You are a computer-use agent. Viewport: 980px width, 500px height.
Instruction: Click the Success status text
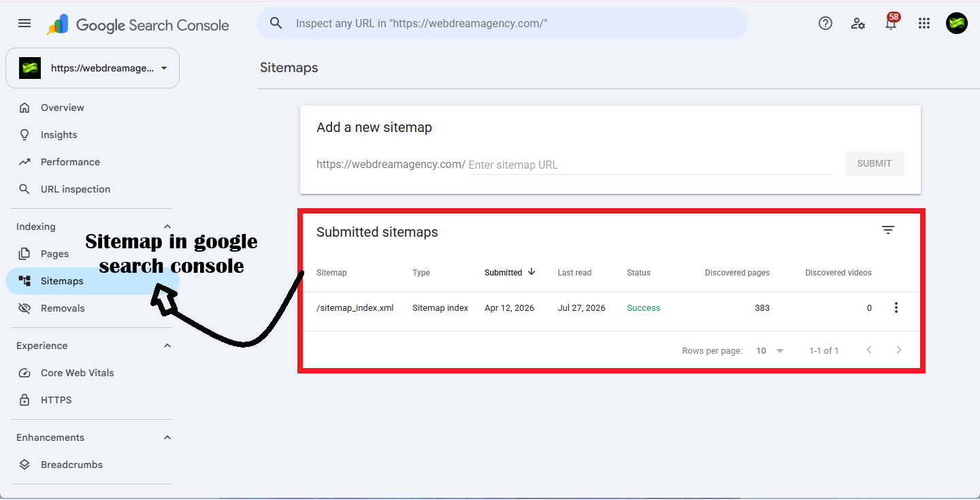pos(643,308)
